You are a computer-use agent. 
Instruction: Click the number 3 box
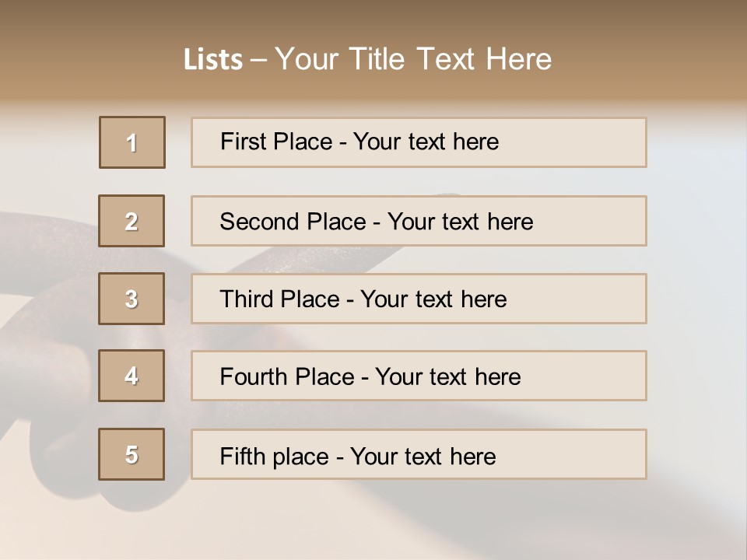pos(132,299)
